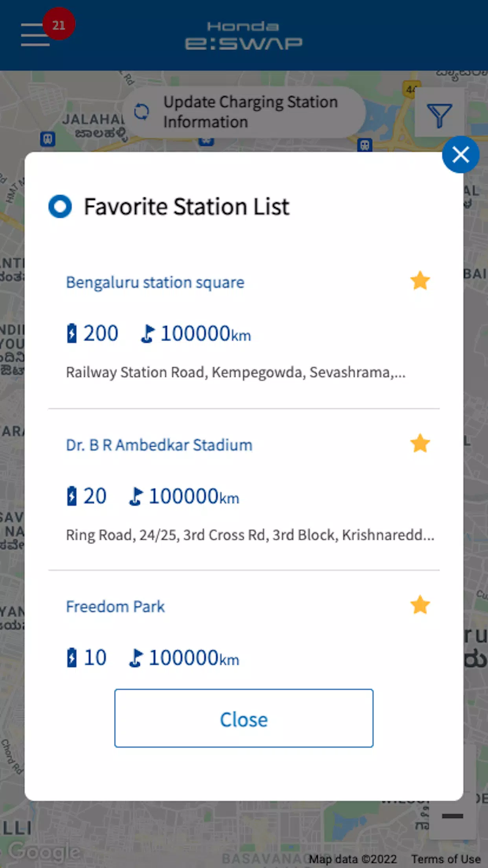Click the Close button
488x868 pixels.
click(x=244, y=718)
